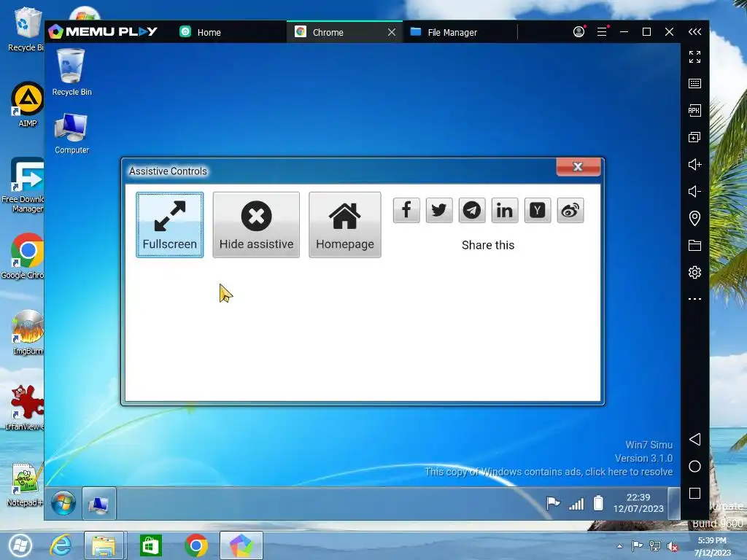Share via the Y Combinator icon
747x560 pixels.
[538, 210]
